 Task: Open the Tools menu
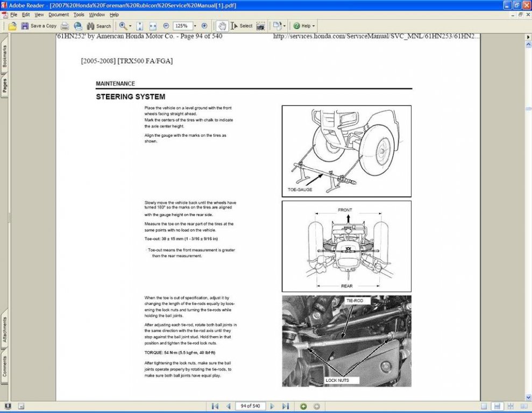coord(79,15)
